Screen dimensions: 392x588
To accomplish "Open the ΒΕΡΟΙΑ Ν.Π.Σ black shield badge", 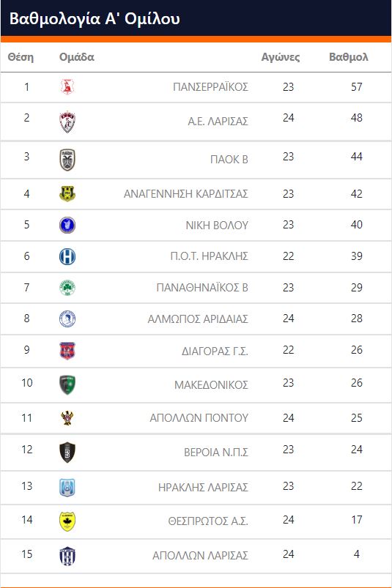I will point(67,453).
